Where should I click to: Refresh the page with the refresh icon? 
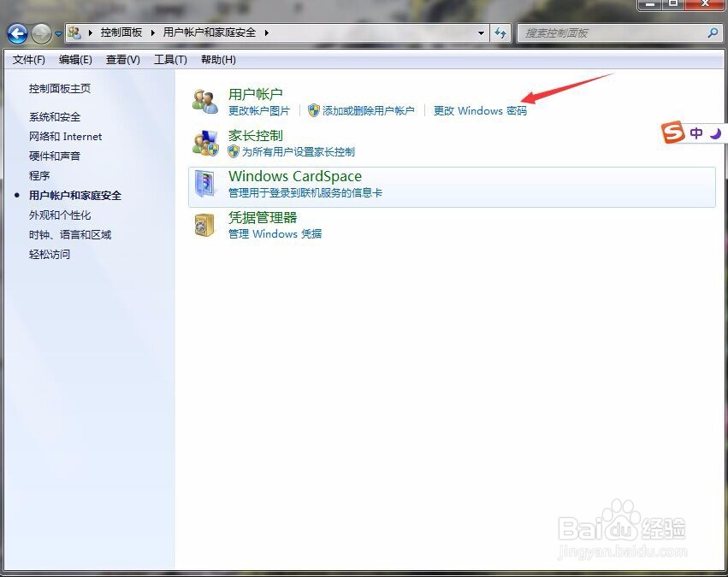coord(500,33)
